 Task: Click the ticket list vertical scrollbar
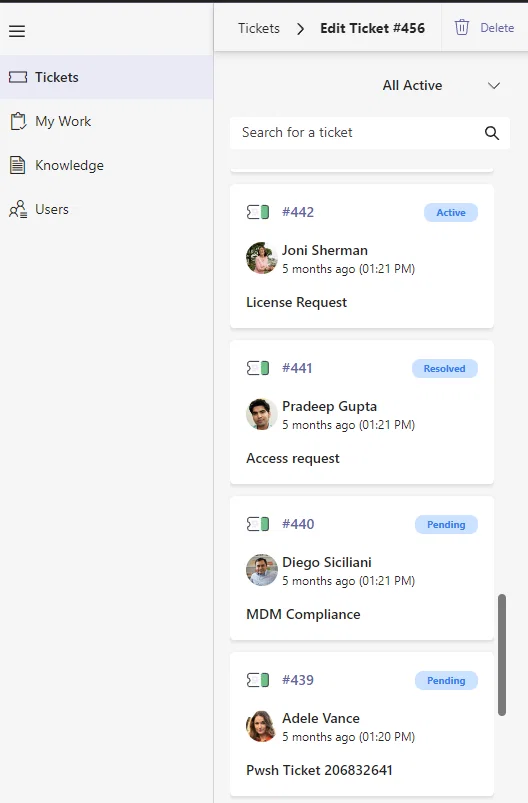click(502, 654)
